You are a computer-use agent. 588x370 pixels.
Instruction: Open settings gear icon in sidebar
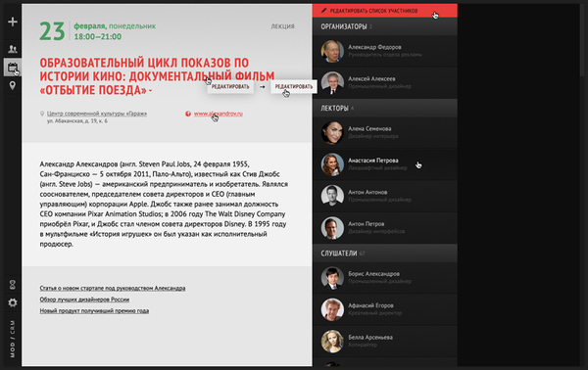coord(13,302)
